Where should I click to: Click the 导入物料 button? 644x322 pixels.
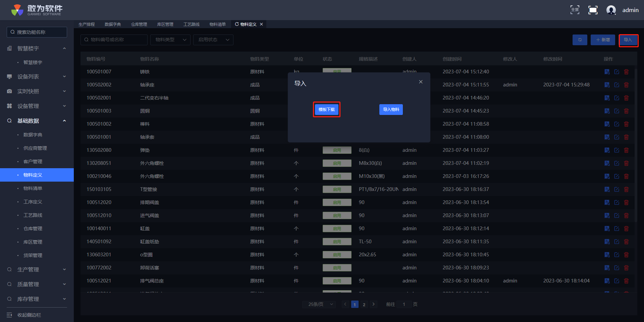tap(391, 110)
